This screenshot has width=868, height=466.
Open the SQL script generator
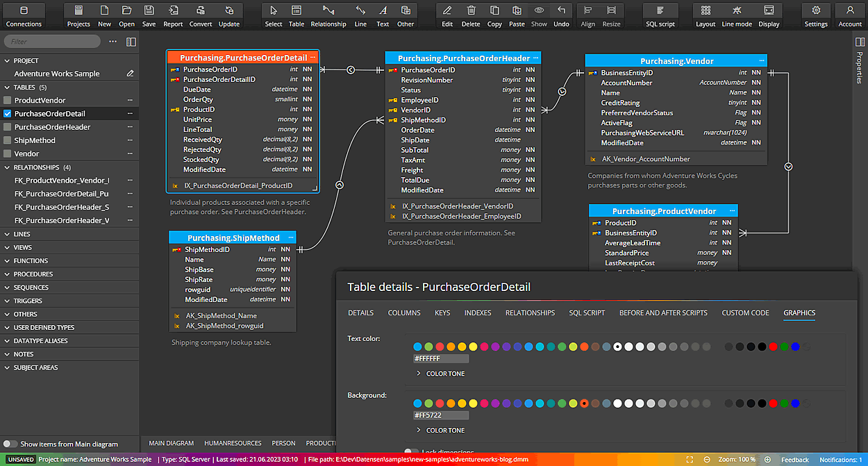[660, 14]
